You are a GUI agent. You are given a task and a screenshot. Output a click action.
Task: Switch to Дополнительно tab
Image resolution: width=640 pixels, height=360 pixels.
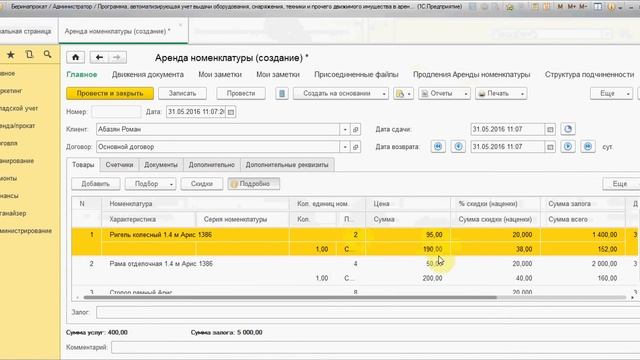[211, 165]
